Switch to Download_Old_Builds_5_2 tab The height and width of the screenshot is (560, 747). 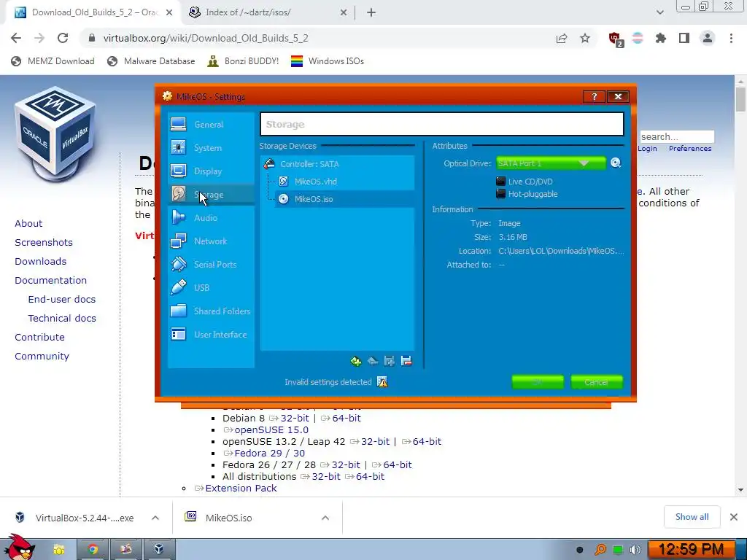(x=93, y=12)
